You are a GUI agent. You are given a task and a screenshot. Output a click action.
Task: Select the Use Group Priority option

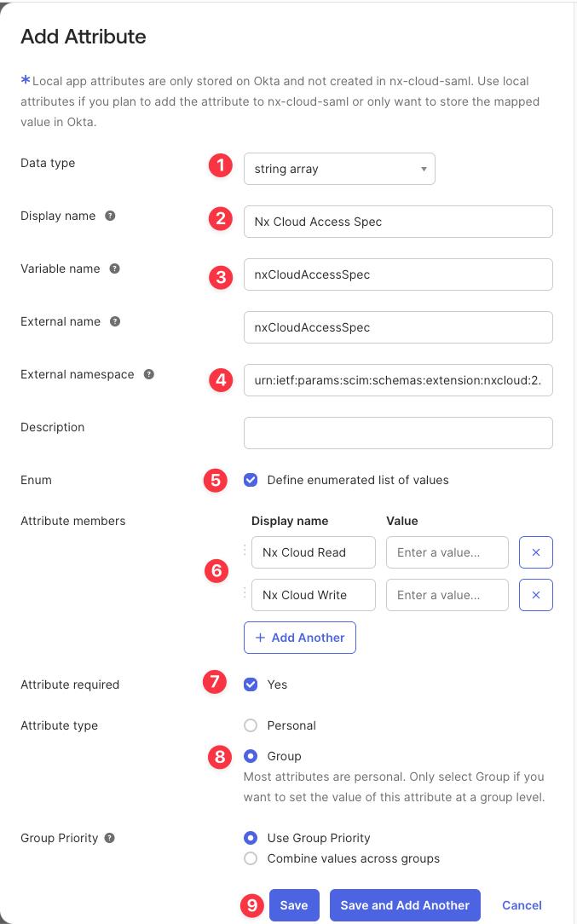[251, 838]
